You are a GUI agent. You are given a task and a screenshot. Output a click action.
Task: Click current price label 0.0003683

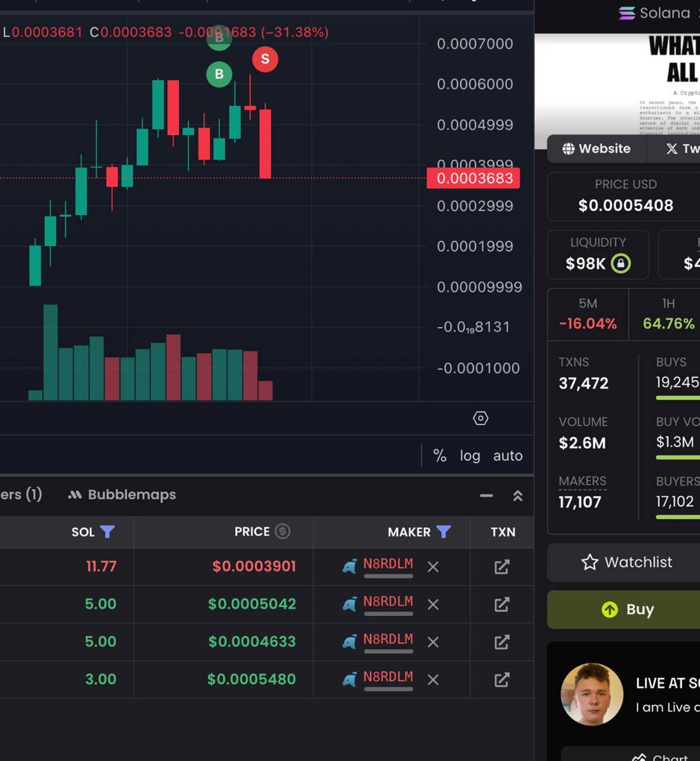[x=474, y=178]
